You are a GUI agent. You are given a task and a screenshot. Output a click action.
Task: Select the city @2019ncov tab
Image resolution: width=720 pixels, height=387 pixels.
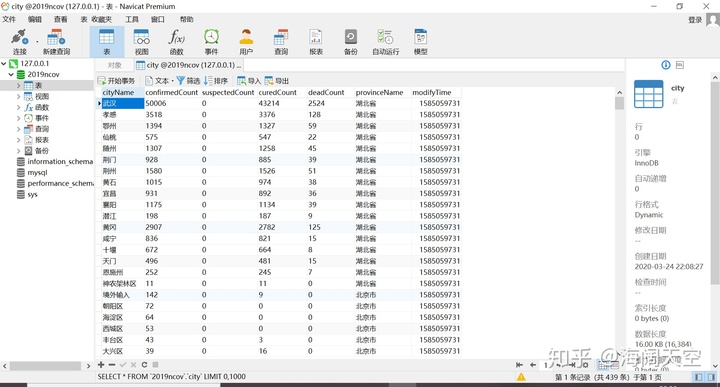[189, 65]
